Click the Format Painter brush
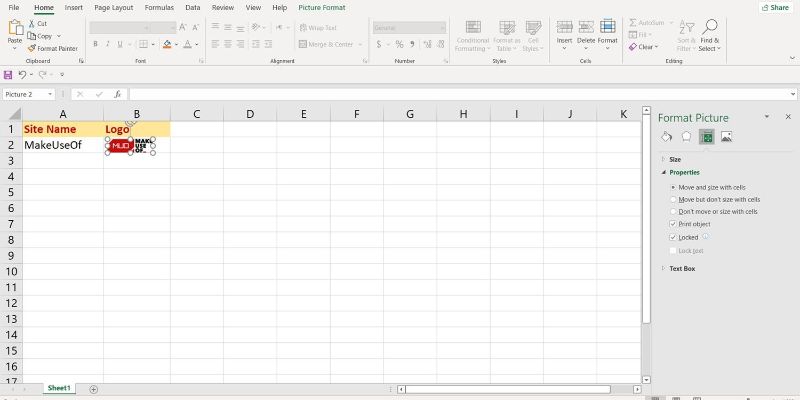The height and width of the screenshot is (400, 800). (x=32, y=48)
